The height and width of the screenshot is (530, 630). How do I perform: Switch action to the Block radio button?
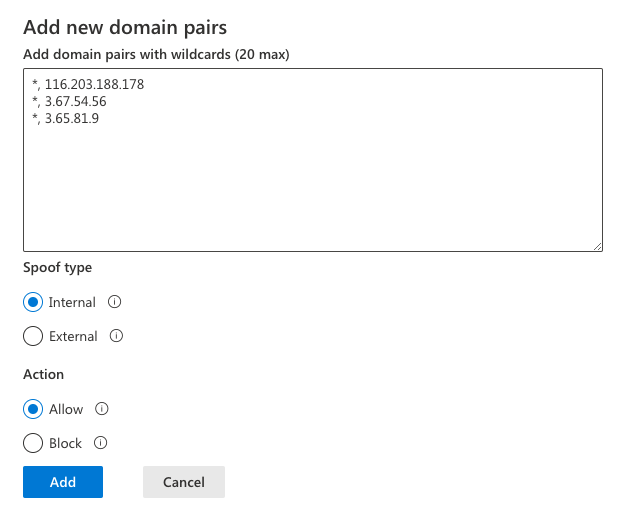tap(33, 444)
